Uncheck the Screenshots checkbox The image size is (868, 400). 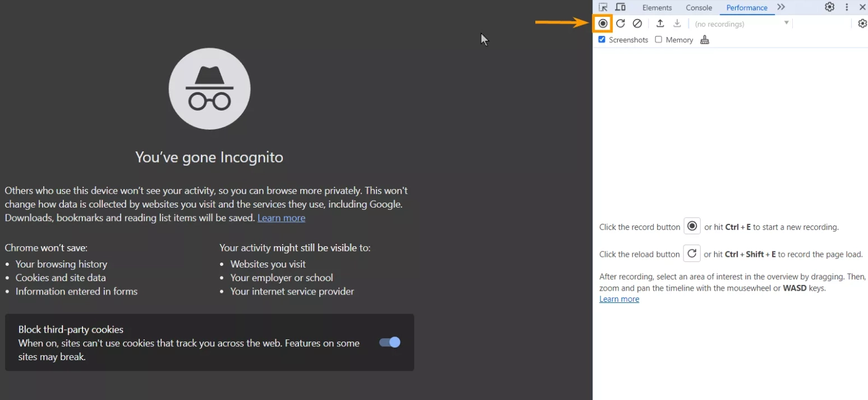point(602,40)
